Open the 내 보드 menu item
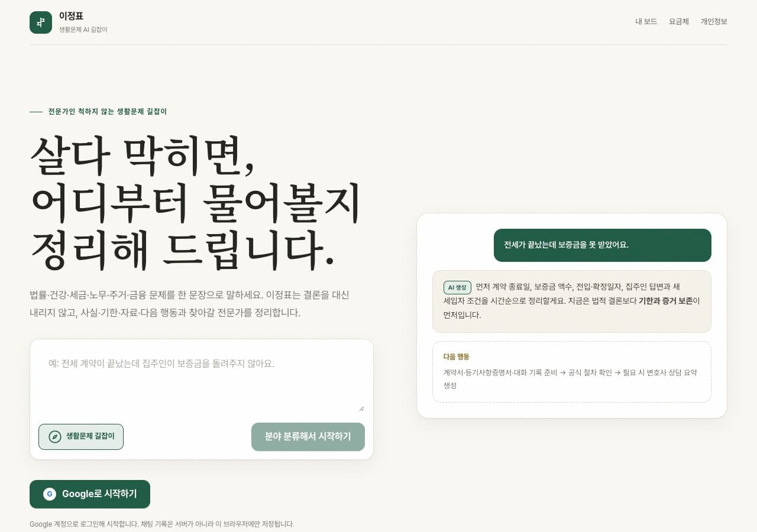757x532 pixels. click(646, 21)
